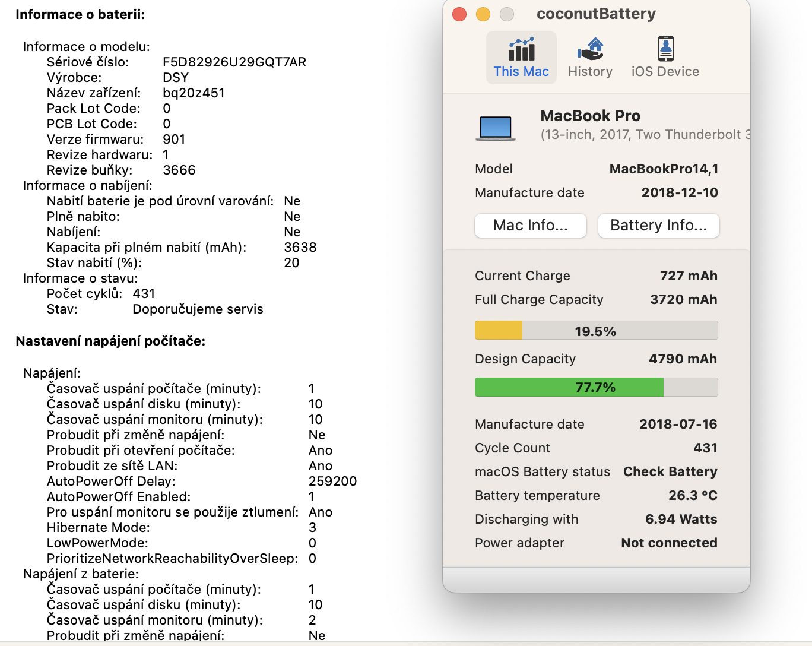Select the 3720 mAh full charge capacity value
Viewport: 812px width, 646px height.
pos(684,299)
